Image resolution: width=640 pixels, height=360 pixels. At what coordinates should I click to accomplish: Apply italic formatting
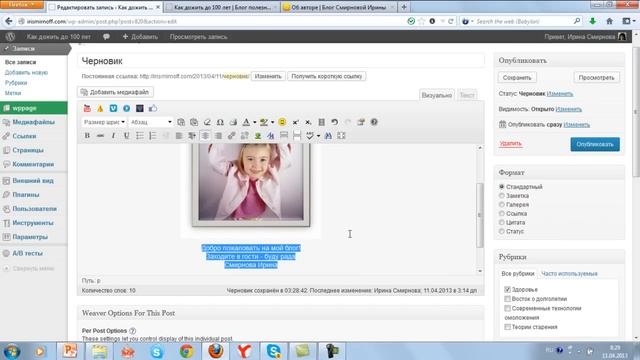(113, 136)
